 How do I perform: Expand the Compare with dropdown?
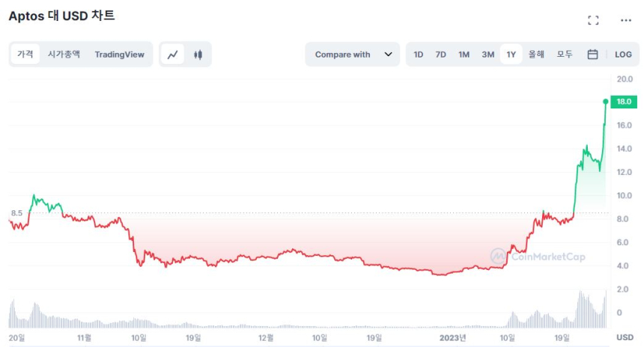352,55
